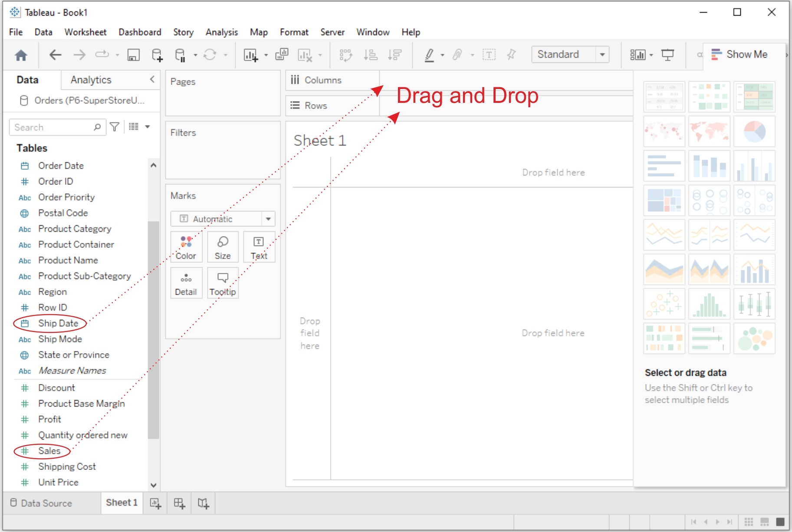The image size is (792, 532).
Task: Click the Redo forward arrow in toolbar
Action: coord(79,55)
